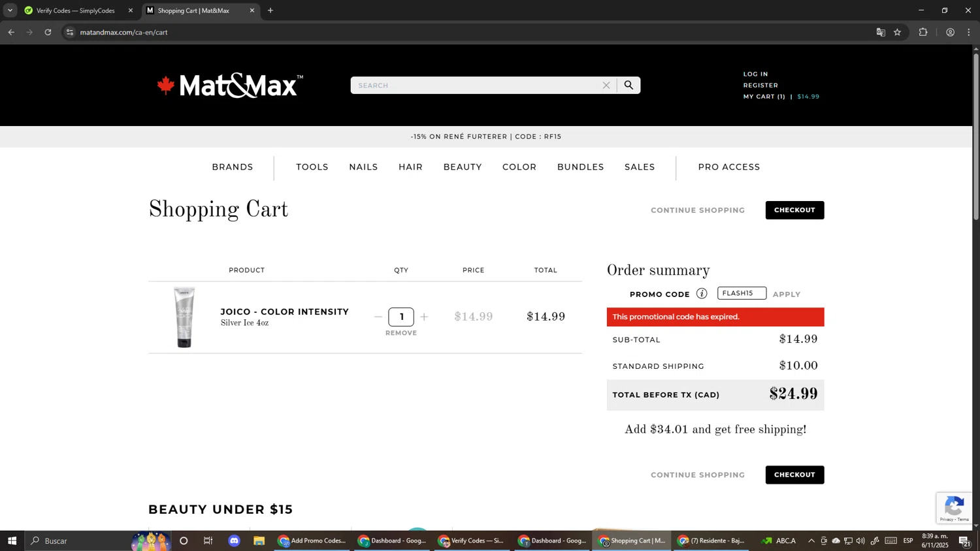The height and width of the screenshot is (551, 980).
Task: Click APPLY promo code button
Action: coord(787,294)
